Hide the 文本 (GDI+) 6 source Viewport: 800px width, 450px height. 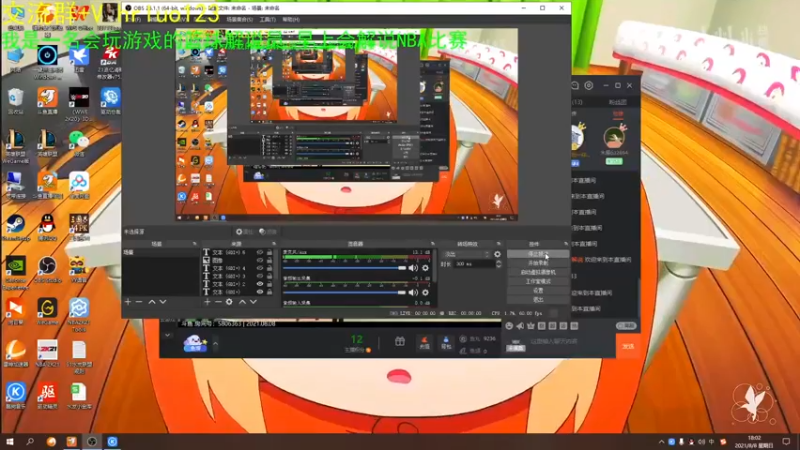tap(260, 252)
